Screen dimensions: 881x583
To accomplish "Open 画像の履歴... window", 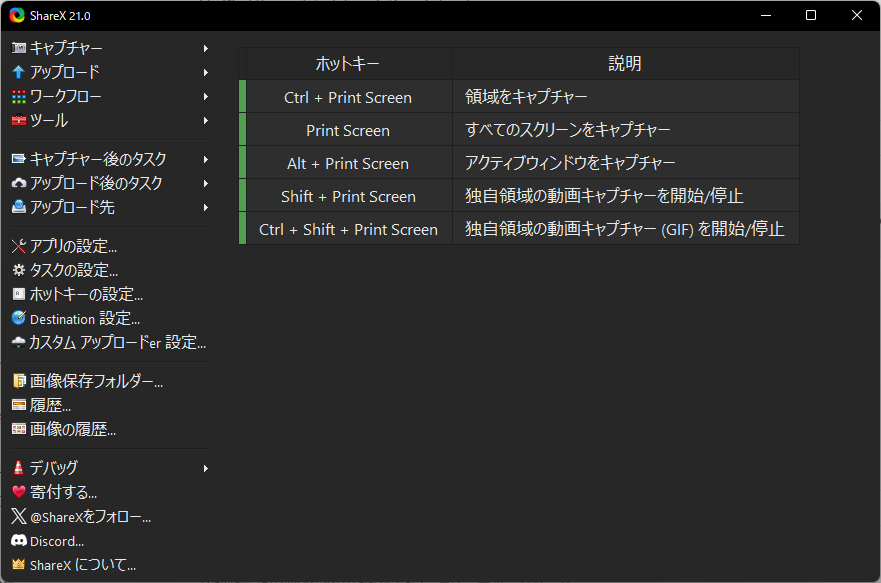I will click(x=111, y=430).
